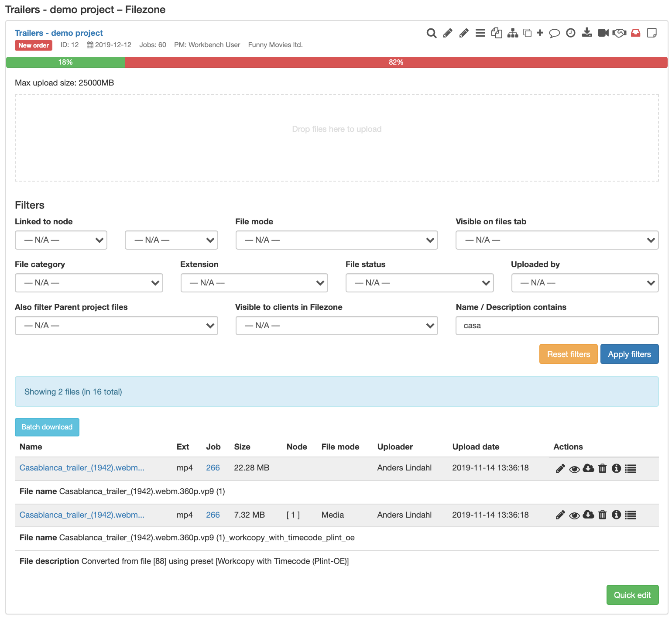Show info for the 7.32 MB file
The height and width of the screenshot is (618, 672).
(x=616, y=515)
